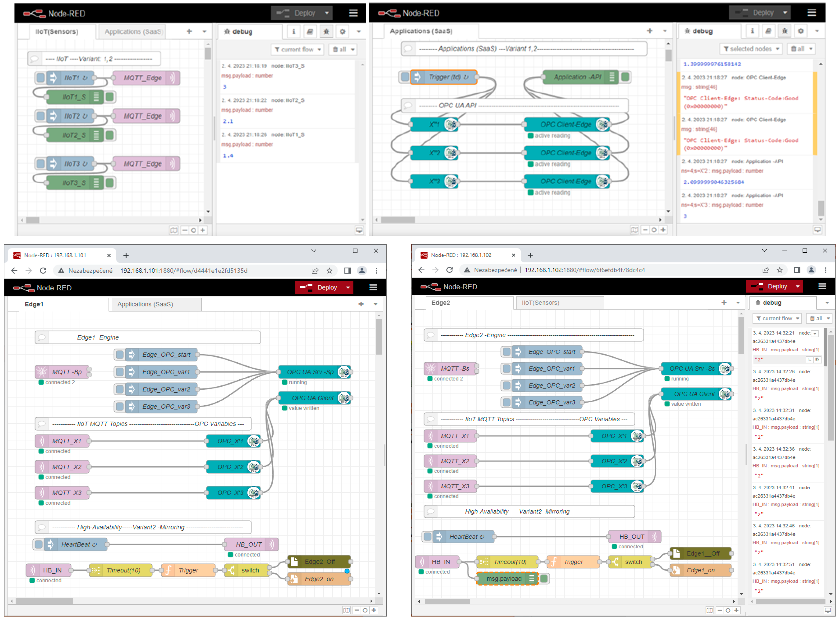Open the current flow filter dropdown in Edge2 debug
This screenshot has height=620, width=840.
point(777,319)
